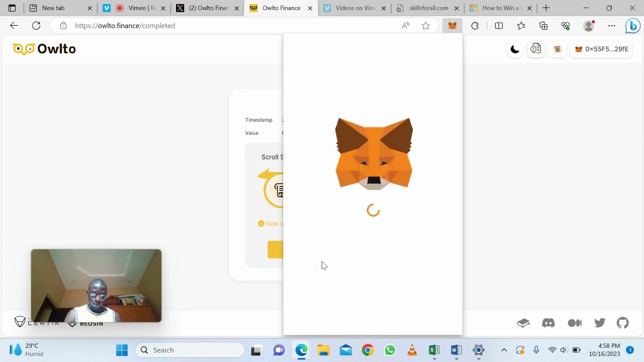Activate Read aloud icon in address bar
The height and width of the screenshot is (362, 644).
coord(406,26)
